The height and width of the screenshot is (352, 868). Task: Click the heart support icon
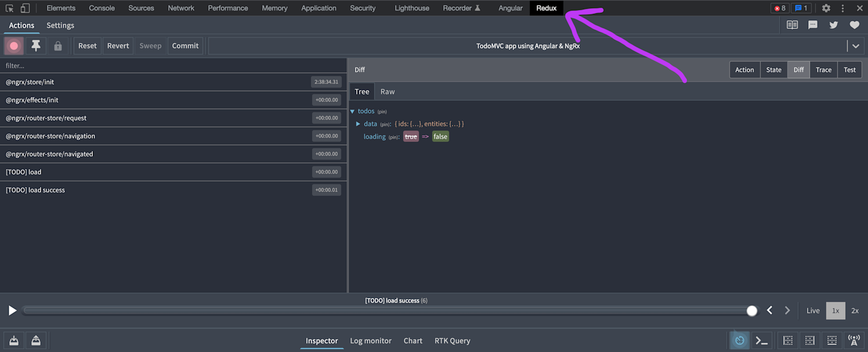click(854, 25)
